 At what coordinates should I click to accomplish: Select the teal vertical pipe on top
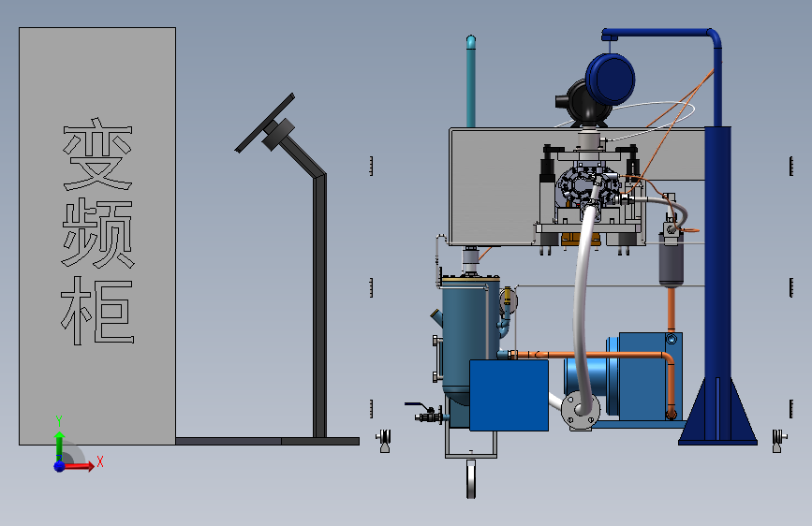[x=471, y=81]
